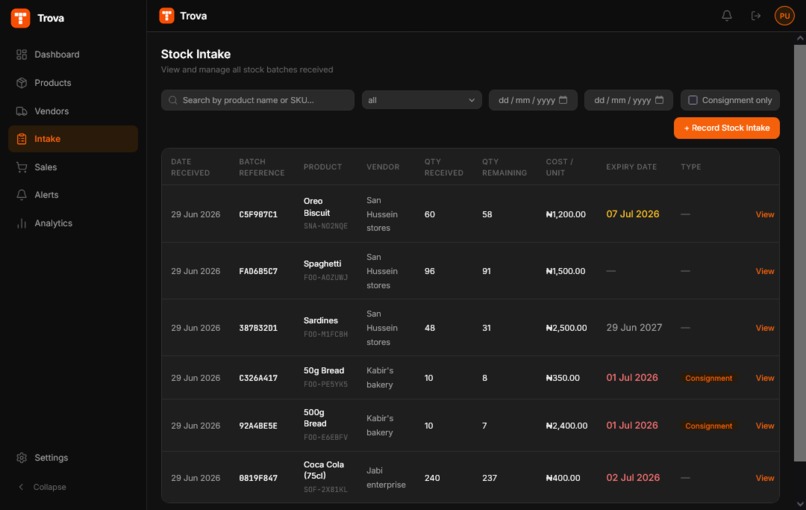806x510 pixels.
Task: Click batch reference 8819F847
Action: pos(258,478)
